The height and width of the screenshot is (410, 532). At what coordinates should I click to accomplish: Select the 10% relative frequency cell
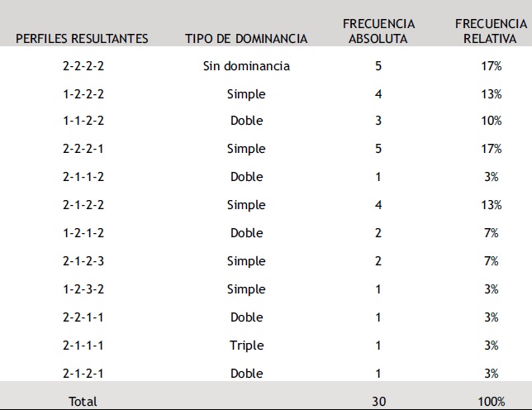point(491,121)
